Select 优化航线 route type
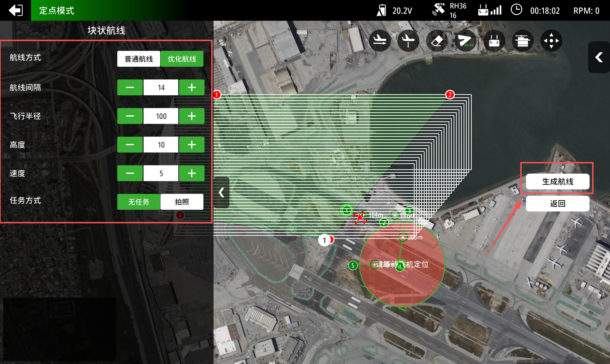This screenshot has width=610, height=364. [x=182, y=59]
